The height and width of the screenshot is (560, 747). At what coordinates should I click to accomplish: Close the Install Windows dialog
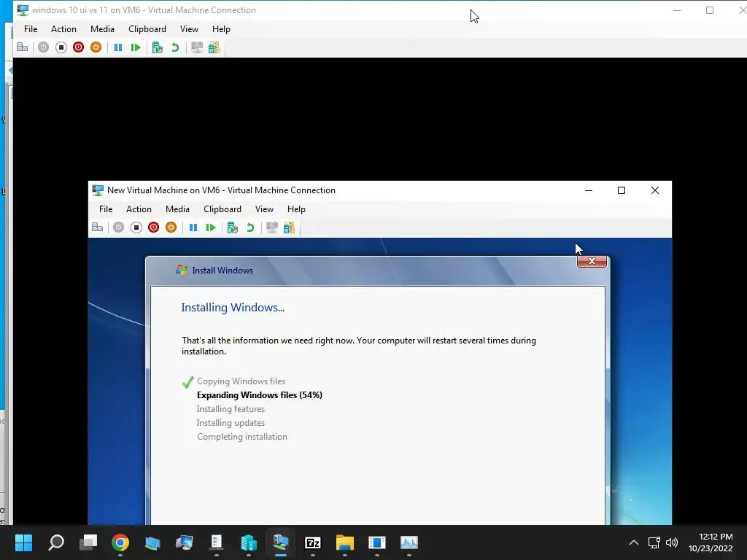[592, 261]
